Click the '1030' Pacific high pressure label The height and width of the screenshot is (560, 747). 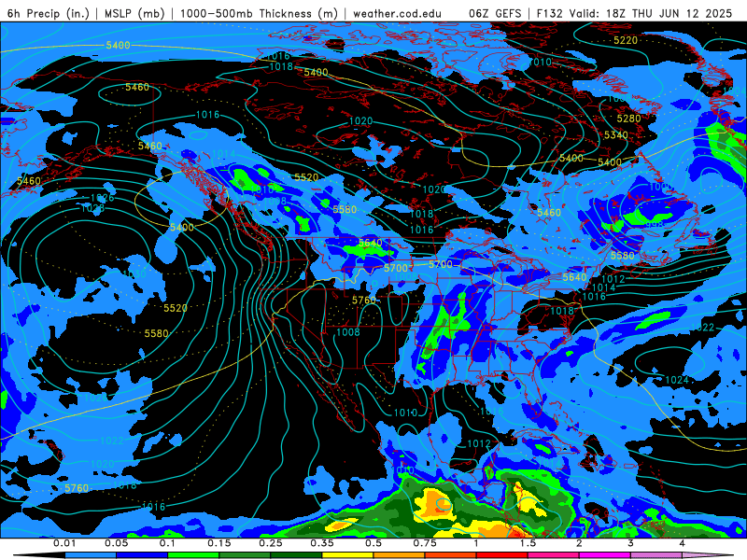coord(134,273)
